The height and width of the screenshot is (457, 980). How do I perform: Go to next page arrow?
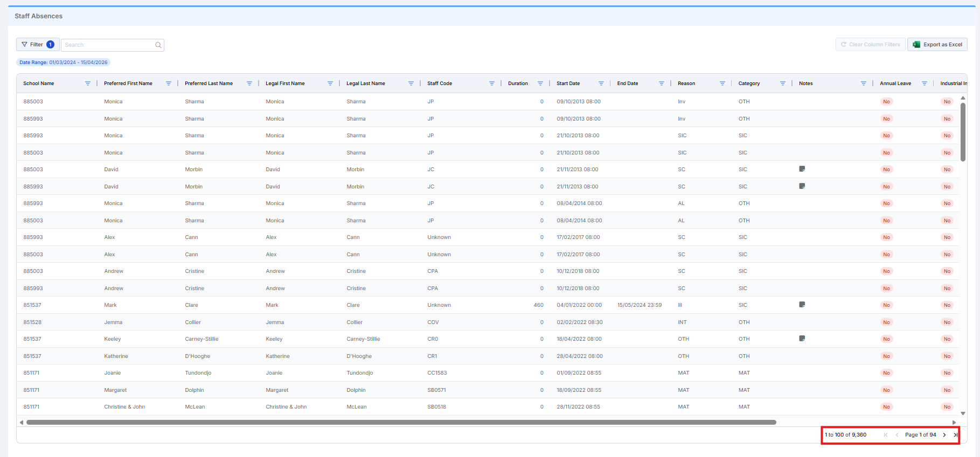click(x=944, y=435)
